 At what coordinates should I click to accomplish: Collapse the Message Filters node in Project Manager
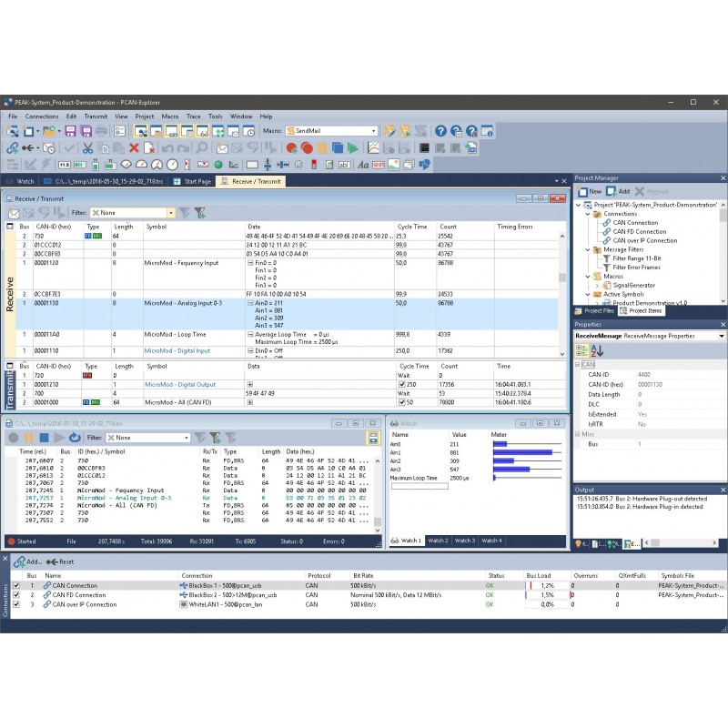tap(588, 249)
